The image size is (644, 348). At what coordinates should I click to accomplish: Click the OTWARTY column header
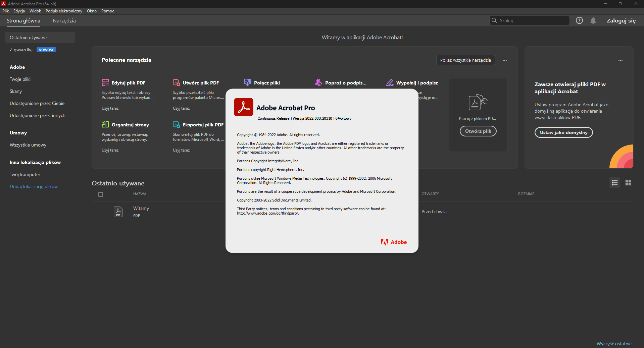(430, 194)
